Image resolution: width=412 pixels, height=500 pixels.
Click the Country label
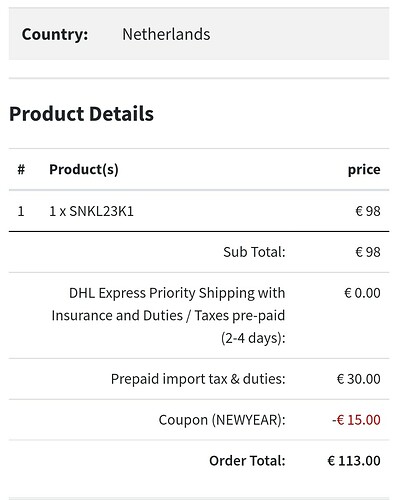click(x=55, y=34)
